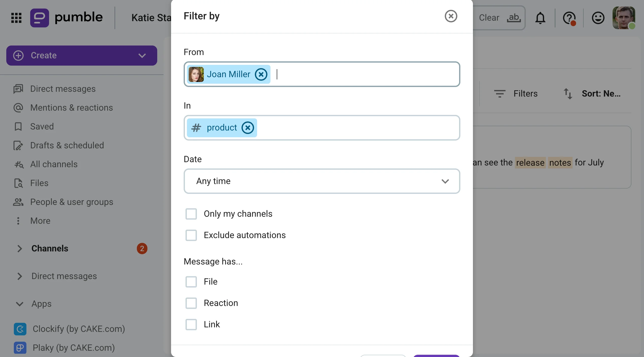The width and height of the screenshot is (644, 357).
Task: Close the Filter by dialog
Action: [x=451, y=16]
